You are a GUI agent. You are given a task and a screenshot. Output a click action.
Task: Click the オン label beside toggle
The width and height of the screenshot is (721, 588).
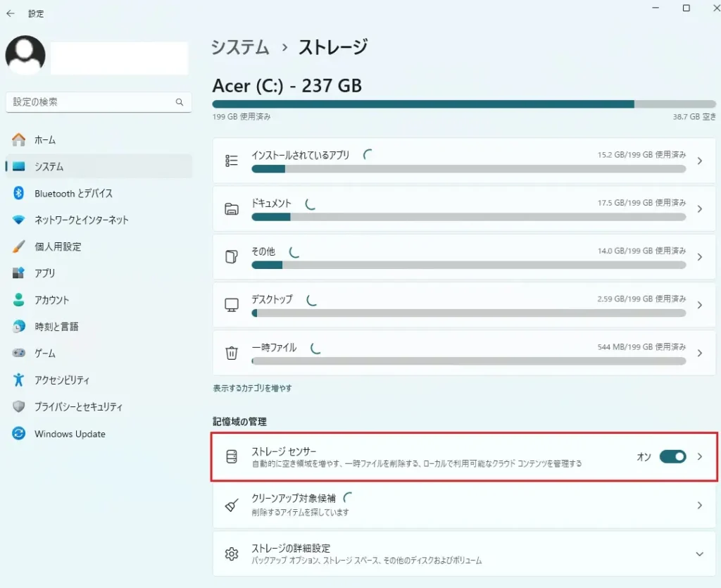(644, 456)
